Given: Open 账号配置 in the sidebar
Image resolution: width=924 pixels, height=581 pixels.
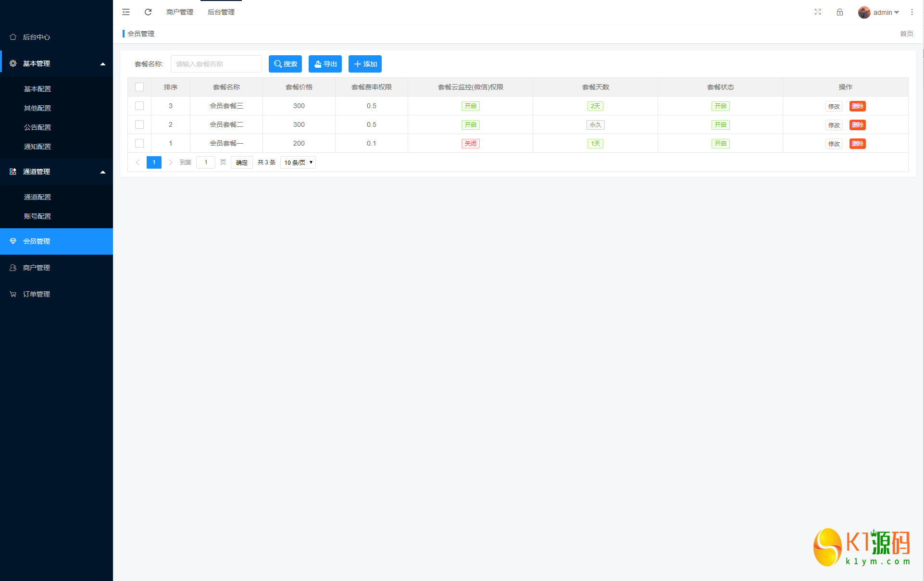Looking at the screenshot, I should point(37,216).
